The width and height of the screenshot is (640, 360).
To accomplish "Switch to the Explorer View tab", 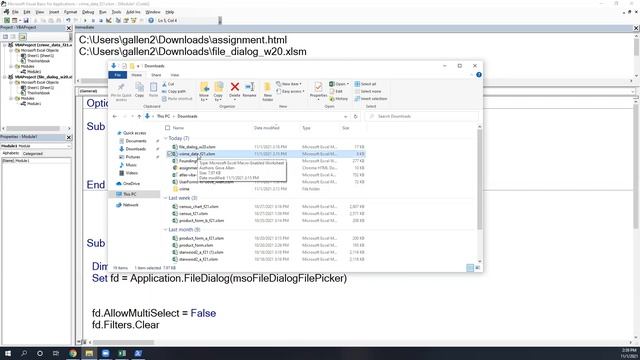I will [175, 75].
